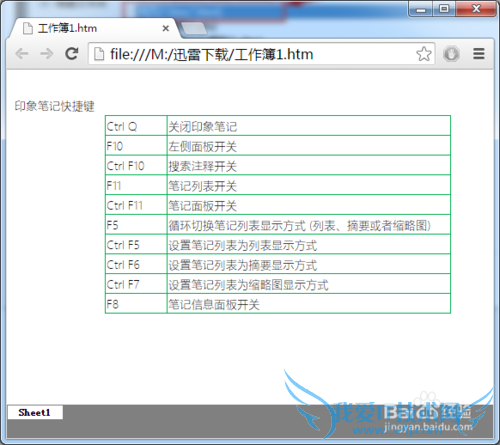The height and width of the screenshot is (445, 500).
Task: Maximize the browser window
Action: (444, 9)
